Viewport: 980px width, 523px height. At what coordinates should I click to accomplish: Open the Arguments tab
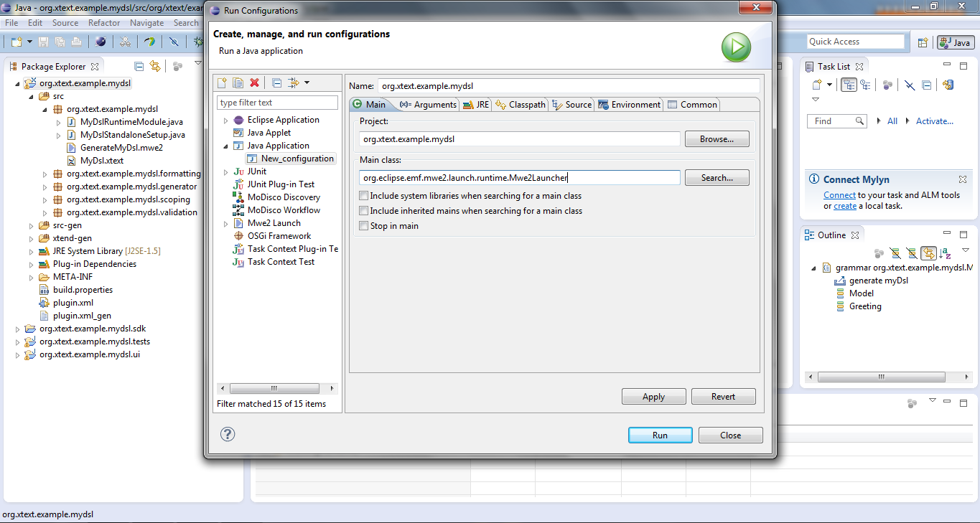[x=429, y=105]
